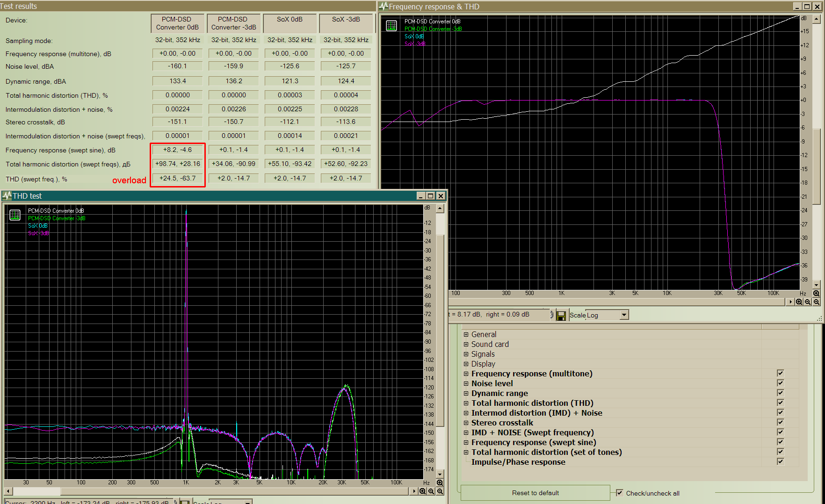
Task: Zoom out horizontally in THD test window
Action: click(x=431, y=491)
